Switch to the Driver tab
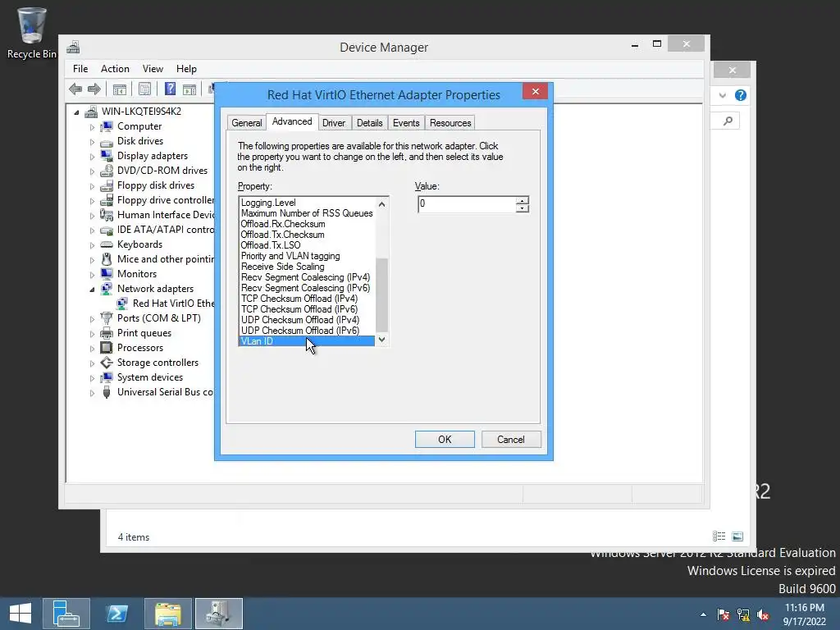Image resolution: width=840 pixels, height=630 pixels. [334, 123]
